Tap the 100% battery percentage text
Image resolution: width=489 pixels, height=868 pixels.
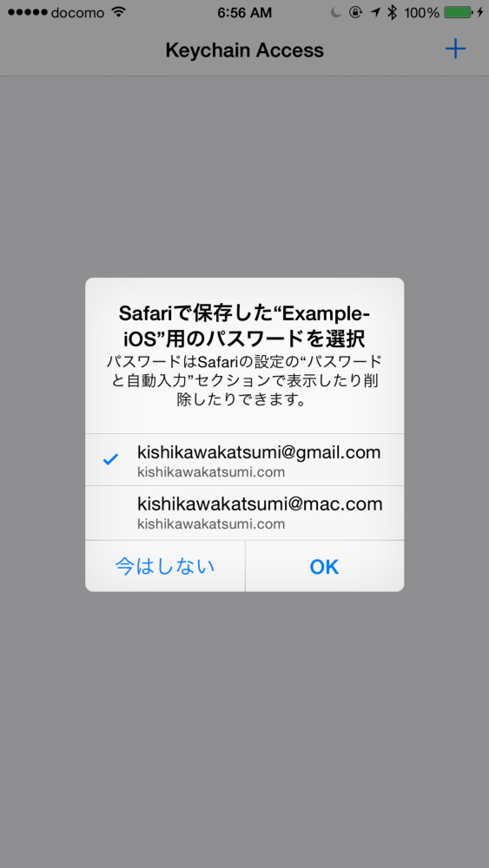coord(422,12)
